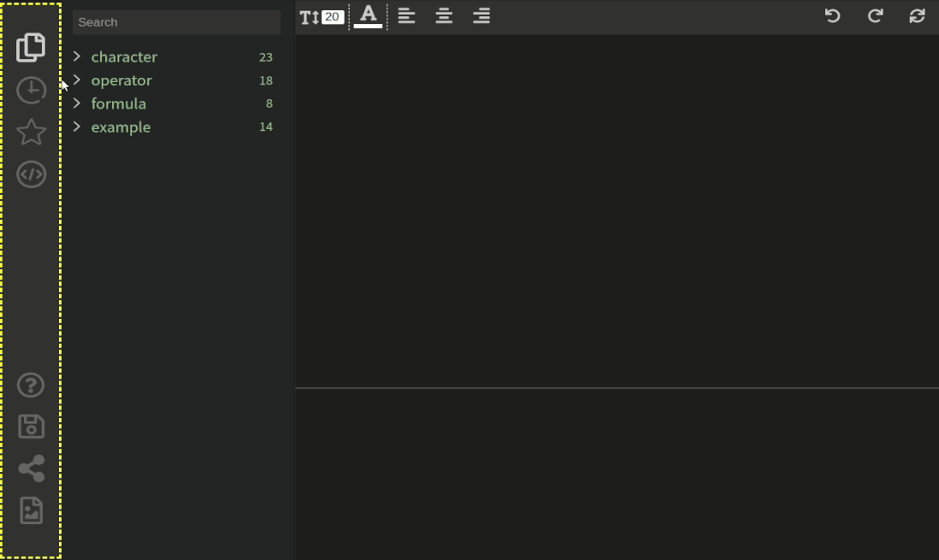Center align the text
The width and height of the screenshot is (939, 560).
coord(444,16)
